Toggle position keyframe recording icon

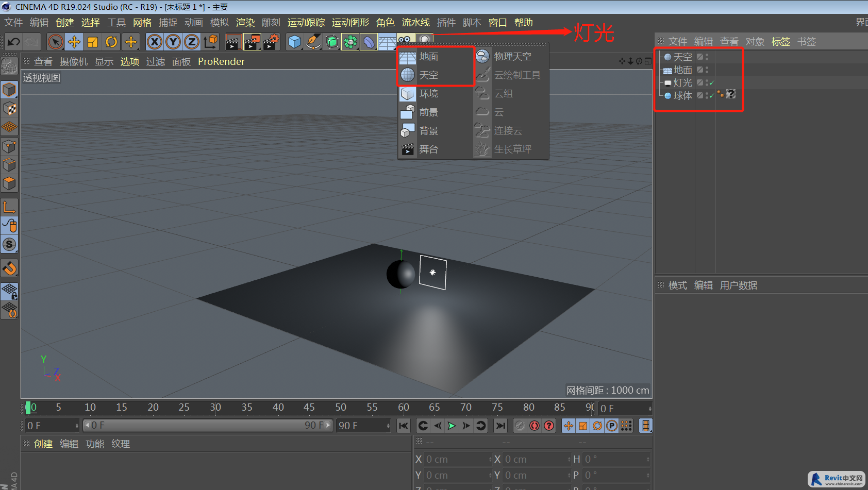[x=568, y=426]
